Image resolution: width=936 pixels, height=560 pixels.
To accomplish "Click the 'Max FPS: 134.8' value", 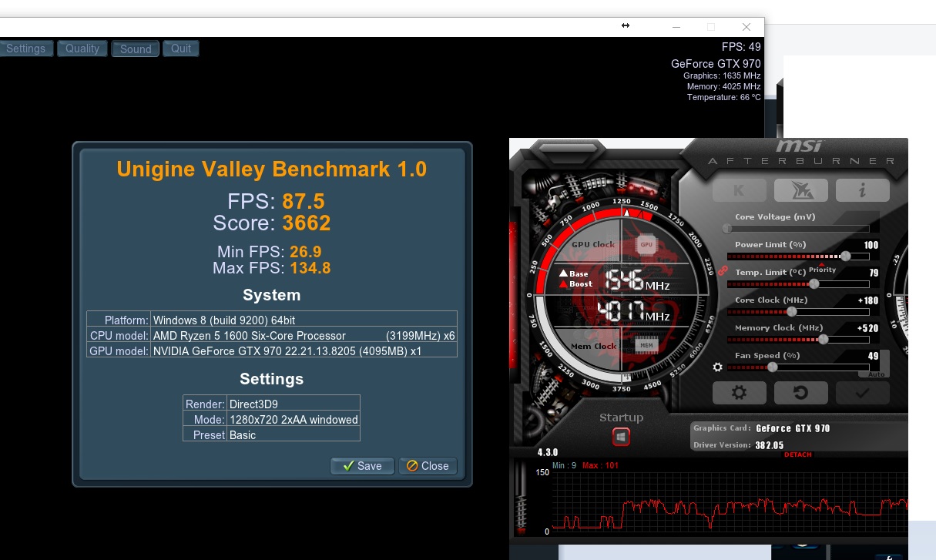I will coord(310,268).
